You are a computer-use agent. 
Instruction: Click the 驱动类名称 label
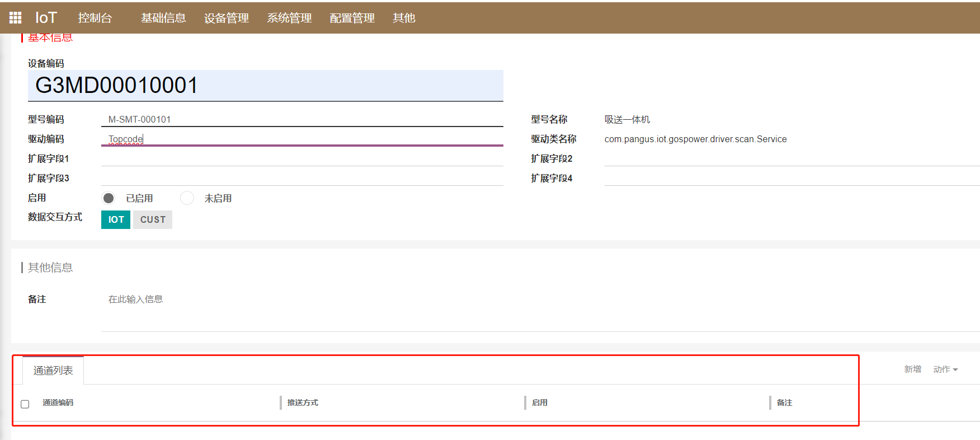[554, 139]
